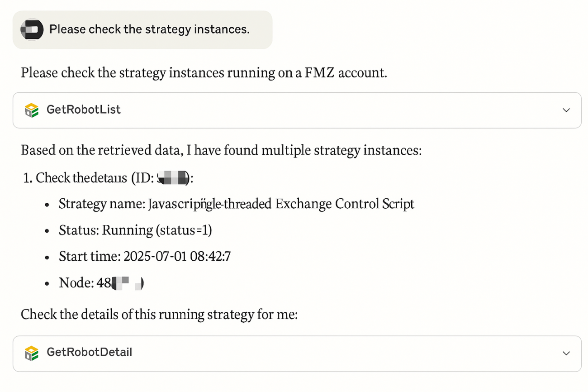This screenshot has height=392, width=588.
Task: Click the user avatar in the message bubble
Action: pyautogui.click(x=32, y=30)
